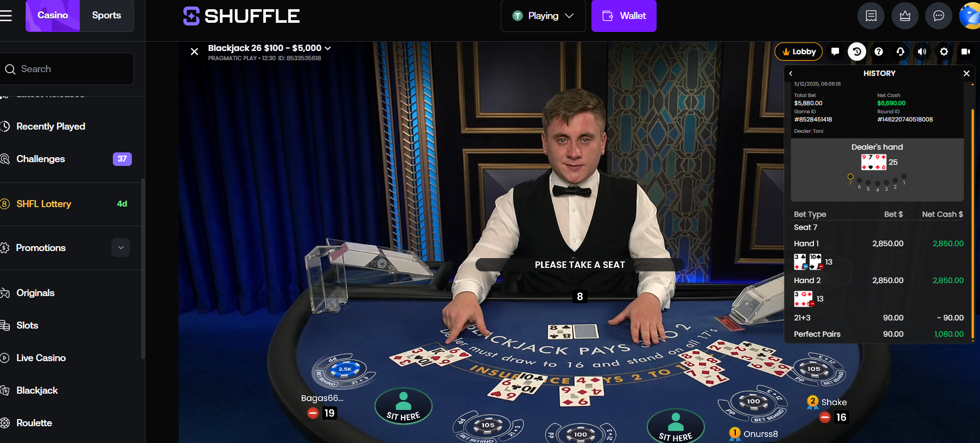980x443 pixels.
Task: Open the game settings gear
Action: (x=944, y=52)
